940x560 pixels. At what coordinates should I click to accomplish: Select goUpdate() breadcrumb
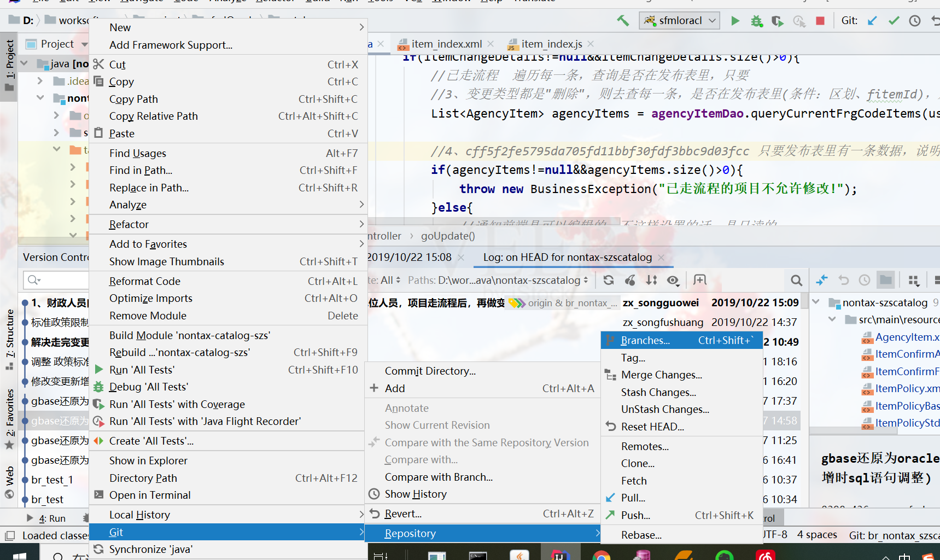tap(448, 236)
